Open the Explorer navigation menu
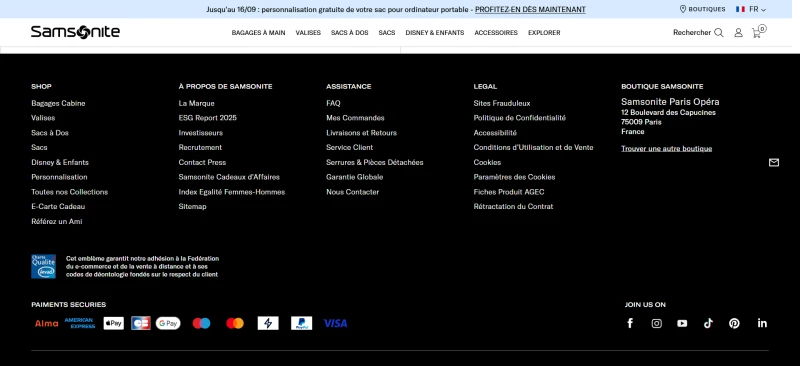 click(x=544, y=33)
